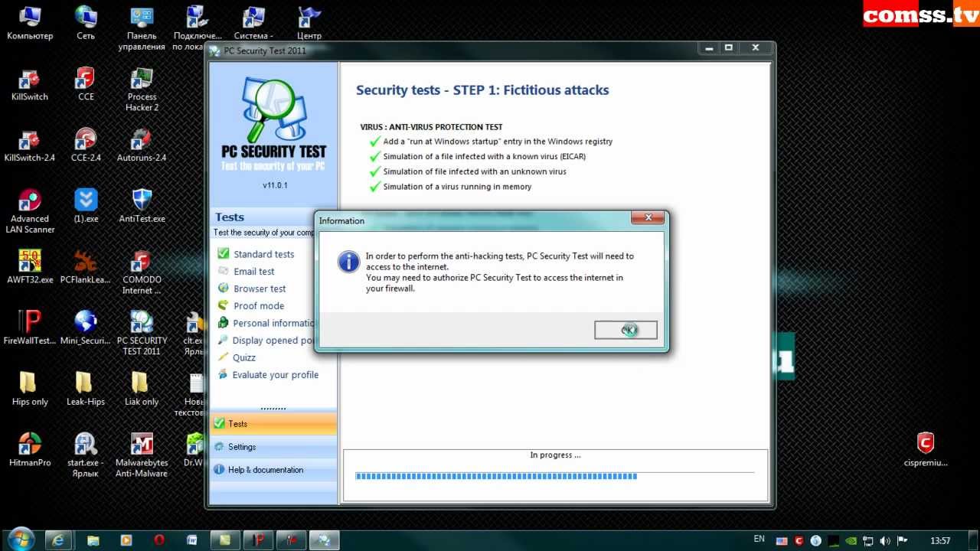Open the Компьютер desktop icon
This screenshot has height=551, width=980.
(x=30, y=23)
